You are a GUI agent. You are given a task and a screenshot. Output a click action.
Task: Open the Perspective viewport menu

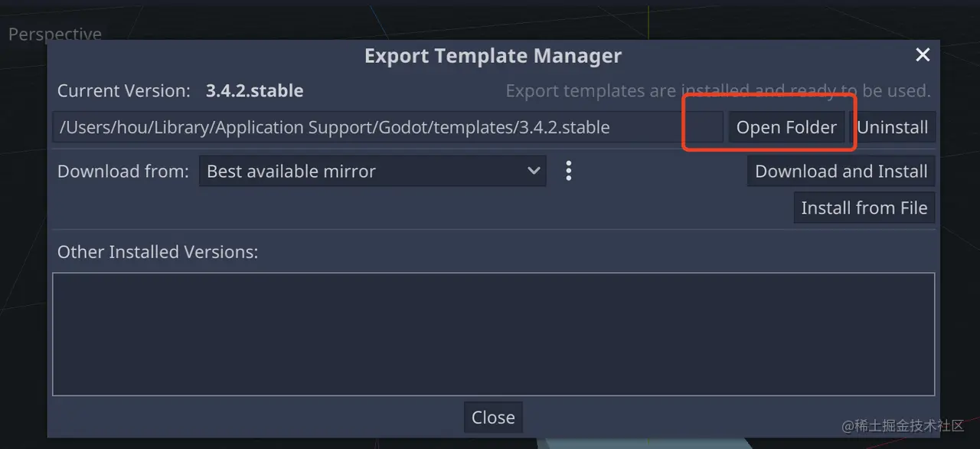pyautogui.click(x=54, y=34)
